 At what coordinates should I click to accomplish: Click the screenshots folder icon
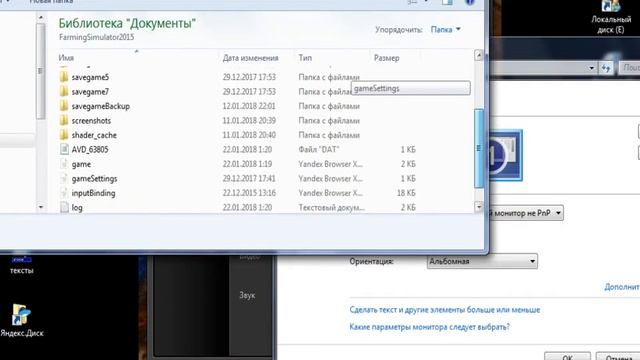point(64,120)
